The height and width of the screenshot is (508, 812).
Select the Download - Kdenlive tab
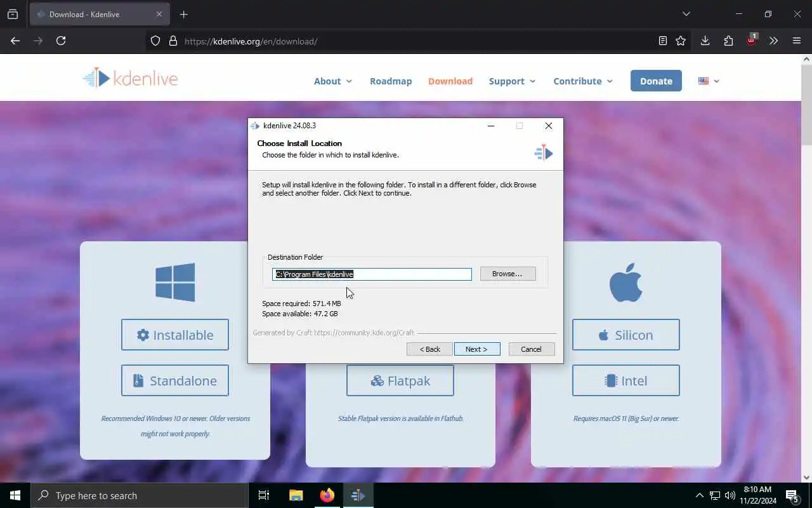98,14
